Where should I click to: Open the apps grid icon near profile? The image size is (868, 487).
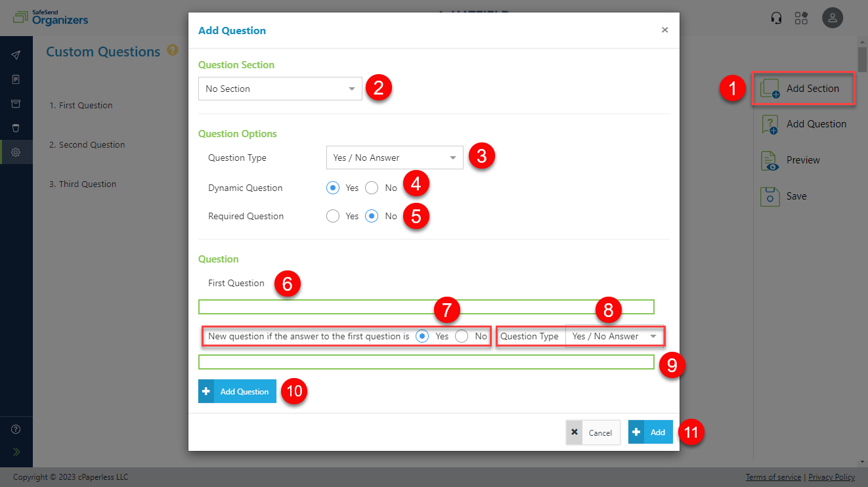[801, 18]
